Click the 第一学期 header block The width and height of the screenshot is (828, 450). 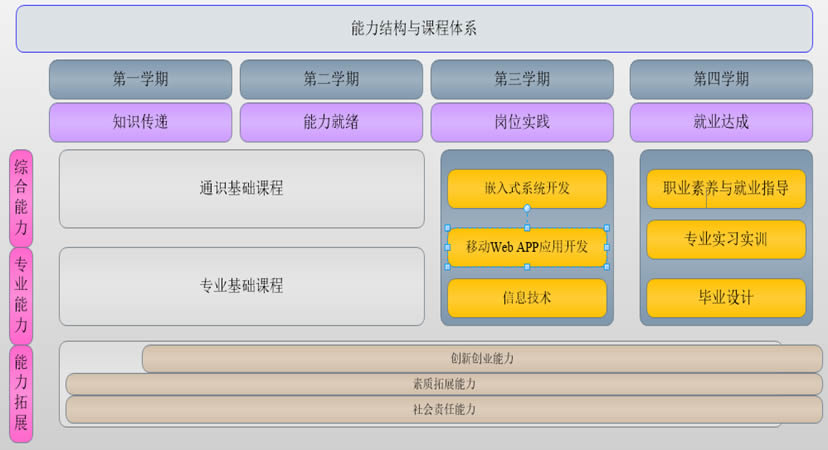pos(140,80)
